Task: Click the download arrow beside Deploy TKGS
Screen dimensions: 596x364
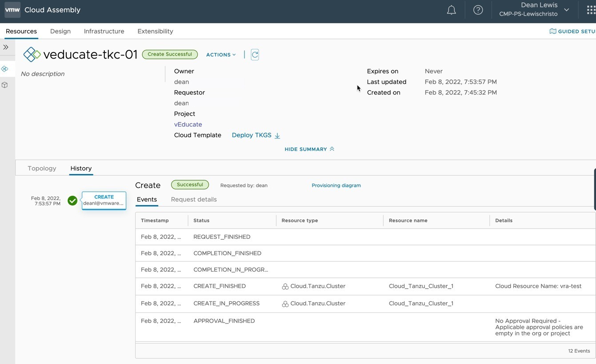Action: tap(277, 135)
